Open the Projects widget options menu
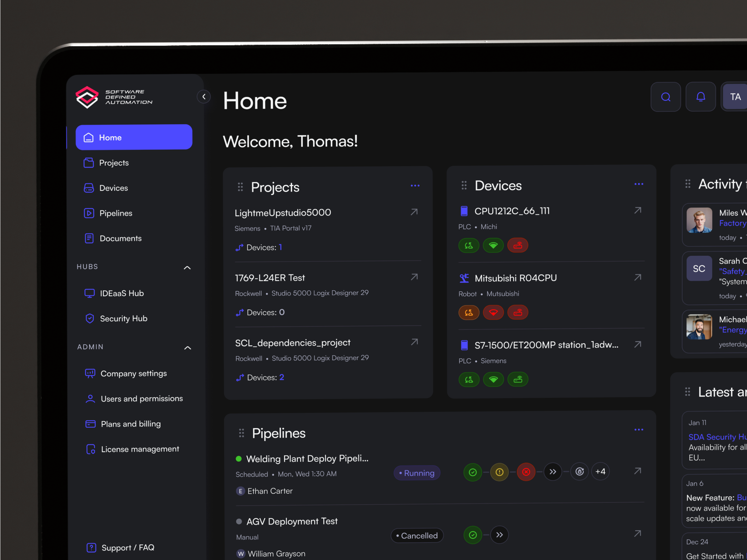 [x=415, y=185]
